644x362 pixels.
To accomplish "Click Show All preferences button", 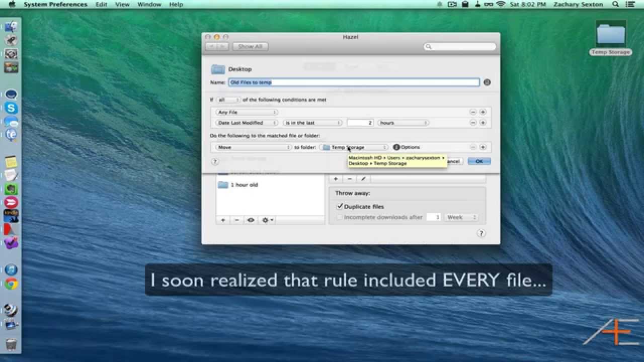I will click(x=250, y=47).
